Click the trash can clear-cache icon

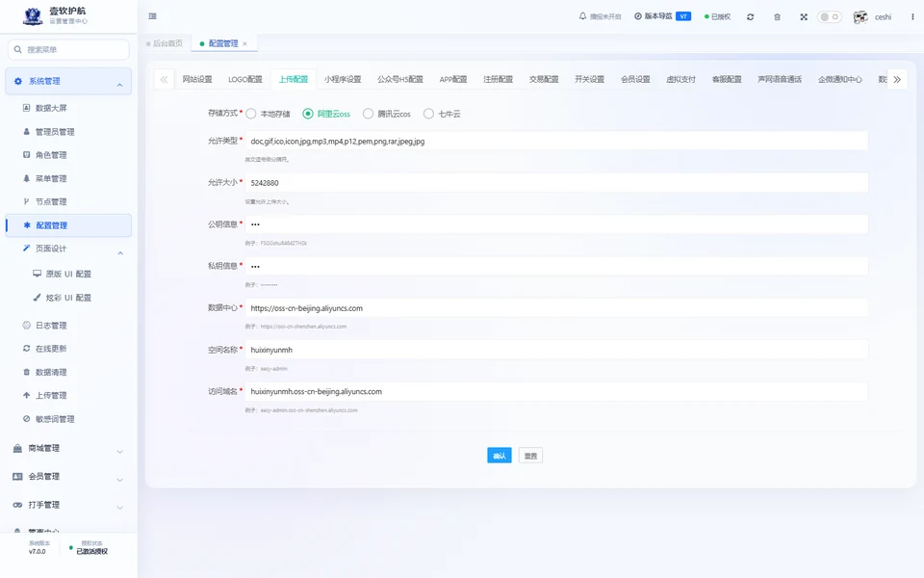[778, 17]
